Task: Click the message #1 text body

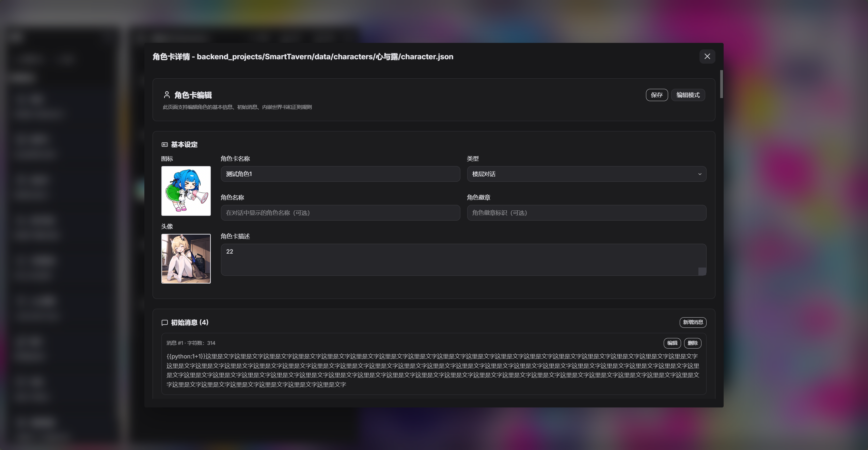Action: pyautogui.click(x=432, y=370)
